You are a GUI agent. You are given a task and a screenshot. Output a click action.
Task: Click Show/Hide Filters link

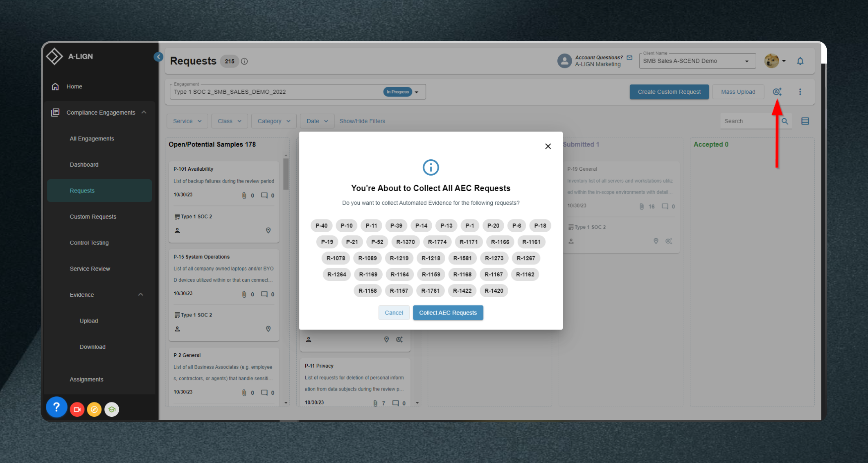coord(362,121)
